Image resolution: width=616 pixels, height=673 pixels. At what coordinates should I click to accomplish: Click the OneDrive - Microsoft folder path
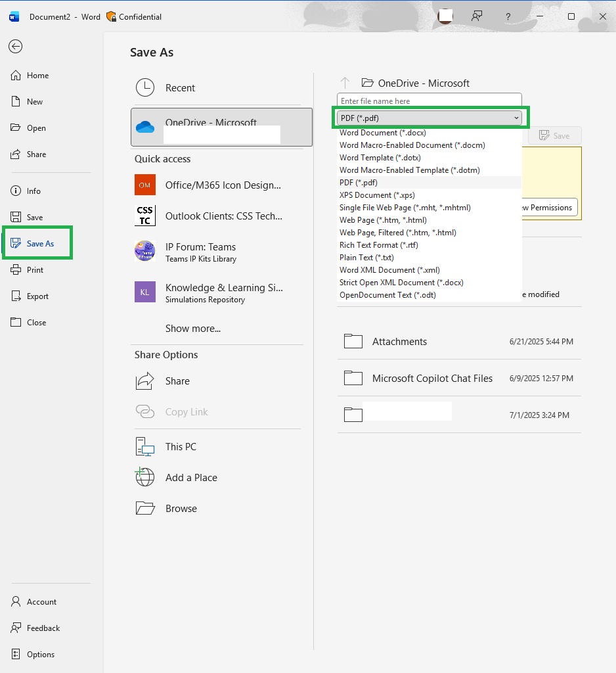tap(416, 83)
